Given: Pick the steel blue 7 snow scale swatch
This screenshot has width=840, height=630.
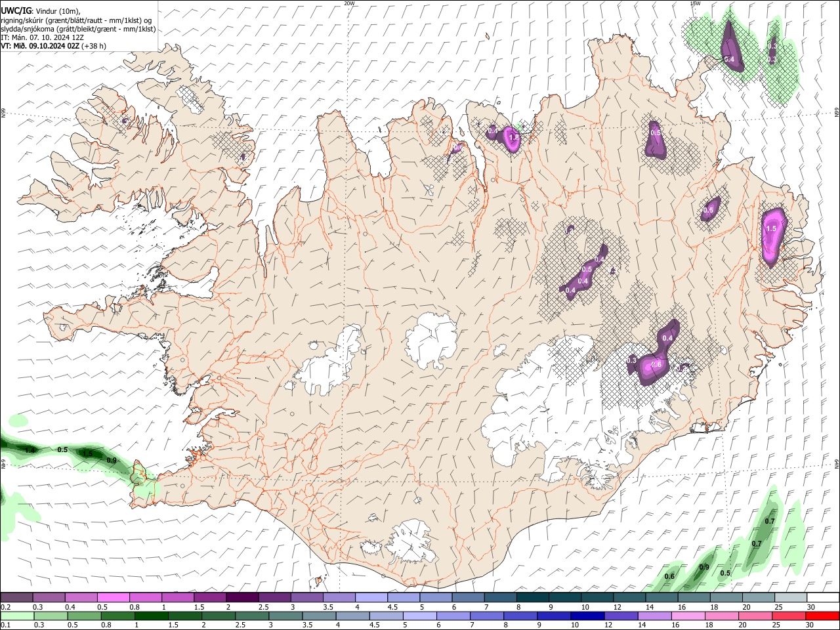Looking at the screenshot, I should coord(499,597).
